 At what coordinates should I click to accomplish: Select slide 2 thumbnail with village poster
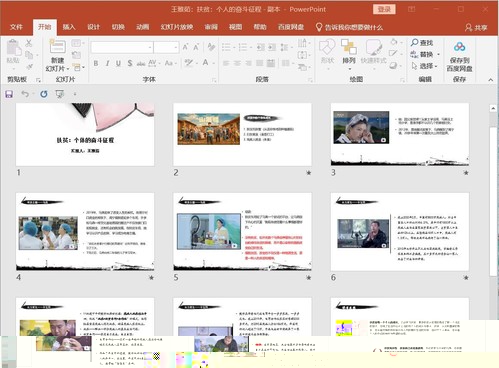242,135
